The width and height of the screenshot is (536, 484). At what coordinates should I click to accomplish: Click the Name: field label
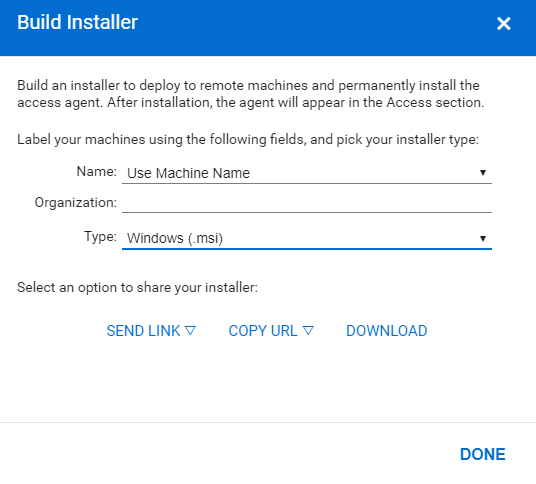click(x=96, y=172)
